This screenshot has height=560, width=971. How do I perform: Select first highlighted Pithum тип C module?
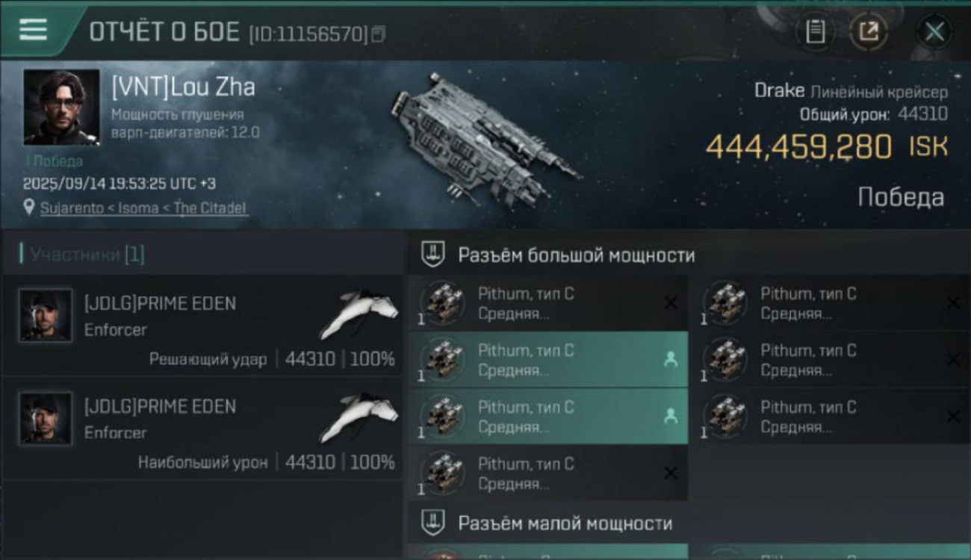(548, 360)
